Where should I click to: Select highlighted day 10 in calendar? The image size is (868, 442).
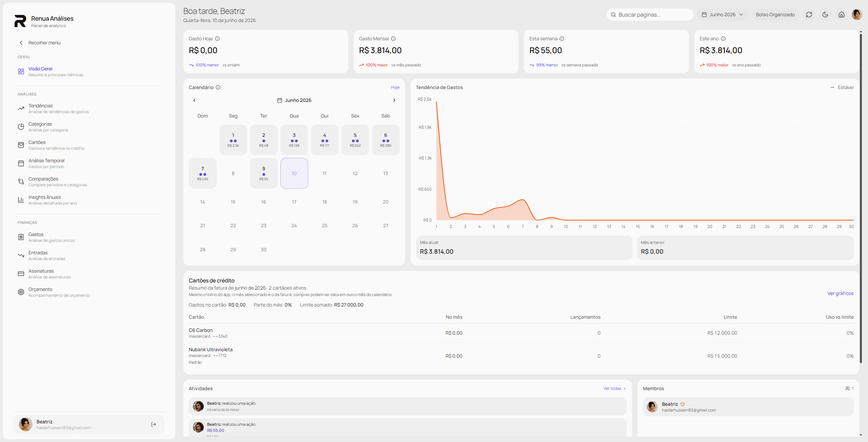click(294, 173)
